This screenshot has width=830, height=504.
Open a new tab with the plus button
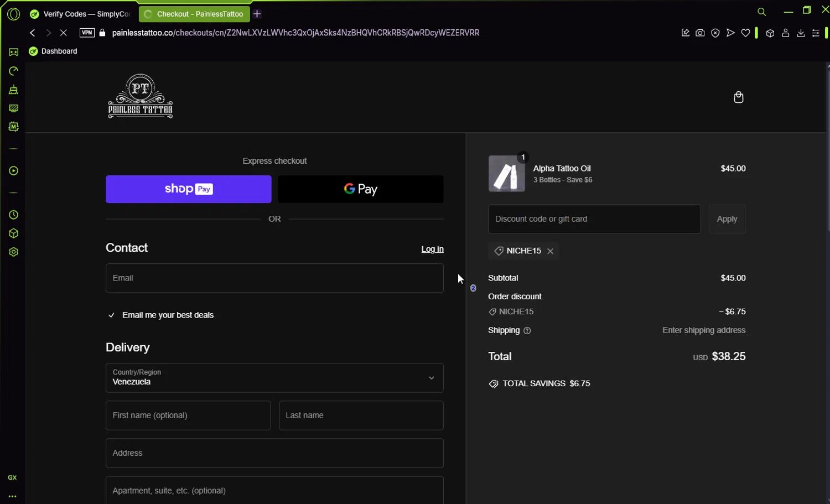(257, 14)
